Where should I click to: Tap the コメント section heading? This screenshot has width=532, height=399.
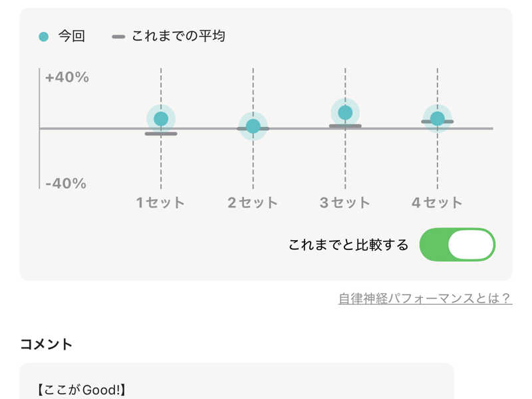[x=47, y=344]
